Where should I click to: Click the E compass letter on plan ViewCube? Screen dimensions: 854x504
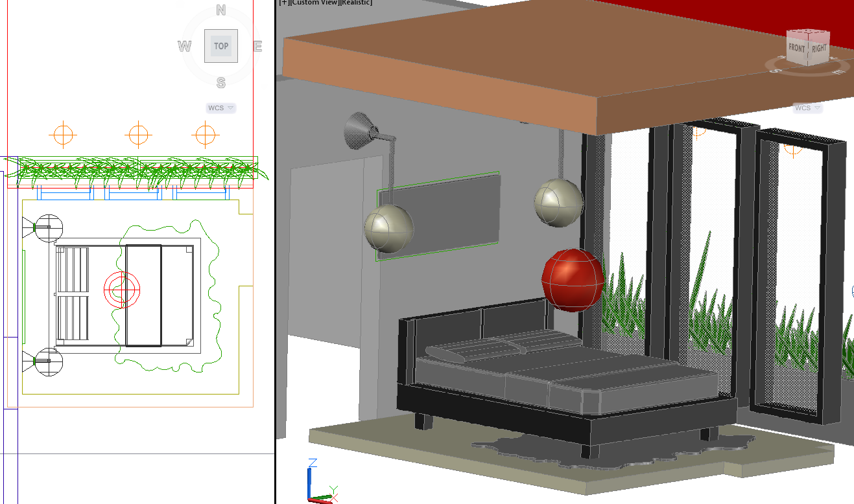point(257,47)
